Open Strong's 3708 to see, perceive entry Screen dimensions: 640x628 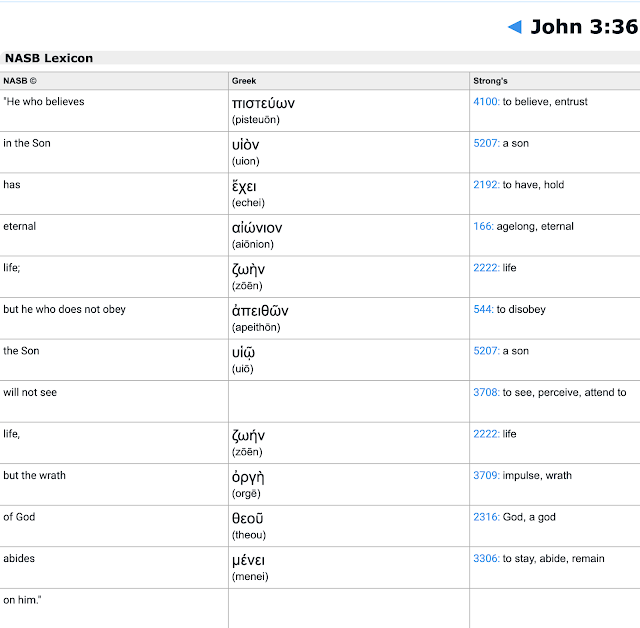[486, 393]
